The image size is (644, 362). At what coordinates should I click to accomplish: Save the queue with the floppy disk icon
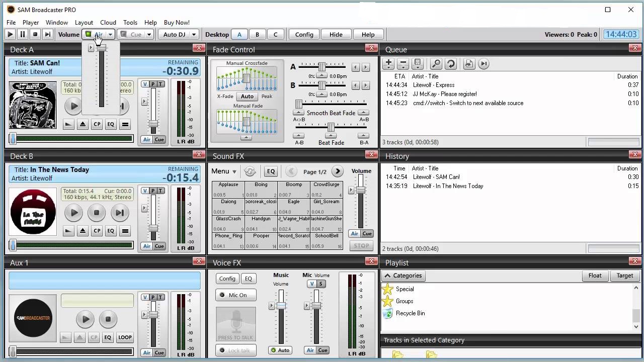point(417,64)
